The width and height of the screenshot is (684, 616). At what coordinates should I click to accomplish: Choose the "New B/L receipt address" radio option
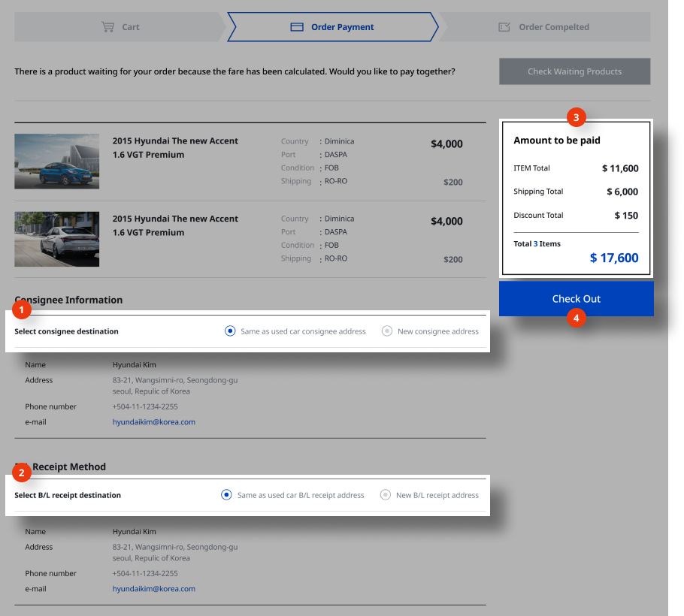tap(385, 495)
